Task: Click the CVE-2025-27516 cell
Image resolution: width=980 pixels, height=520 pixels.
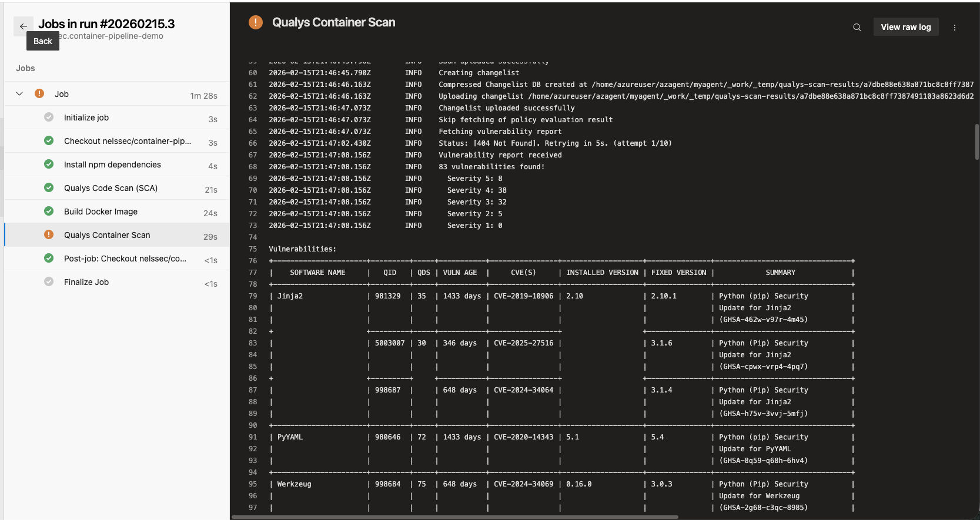Action: click(523, 343)
